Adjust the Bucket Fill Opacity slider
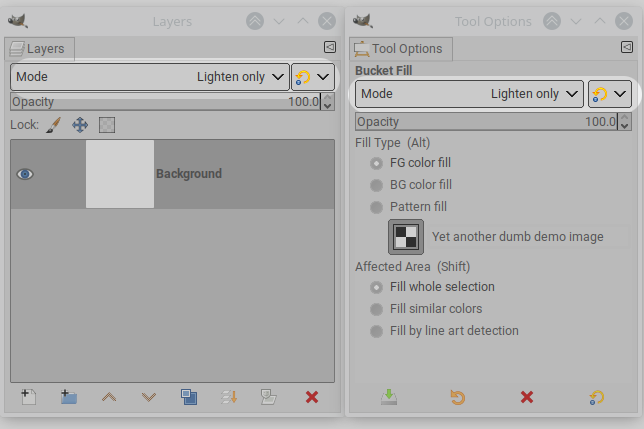644x429 pixels. [486, 122]
